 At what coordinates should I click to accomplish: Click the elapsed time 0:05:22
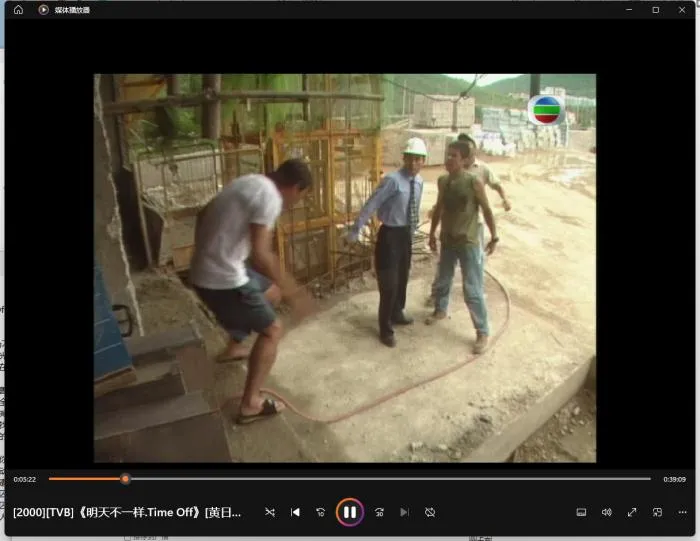click(x=25, y=479)
